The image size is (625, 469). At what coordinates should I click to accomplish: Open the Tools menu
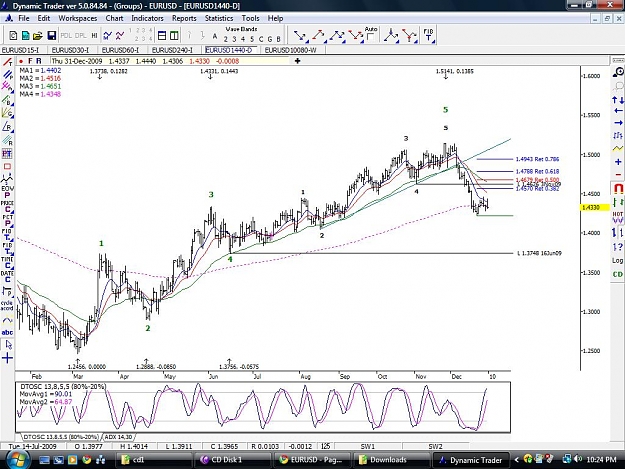coord(250,18)
